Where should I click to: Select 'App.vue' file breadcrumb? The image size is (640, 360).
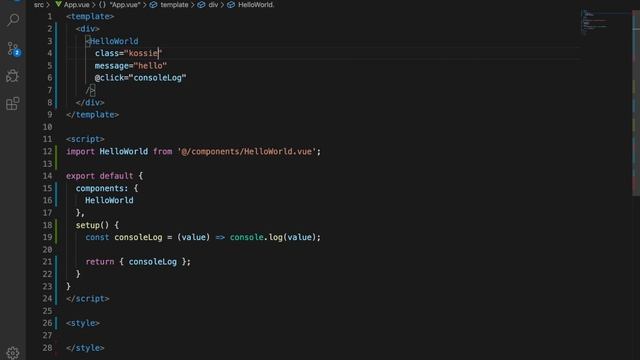[x=72, y=5]
